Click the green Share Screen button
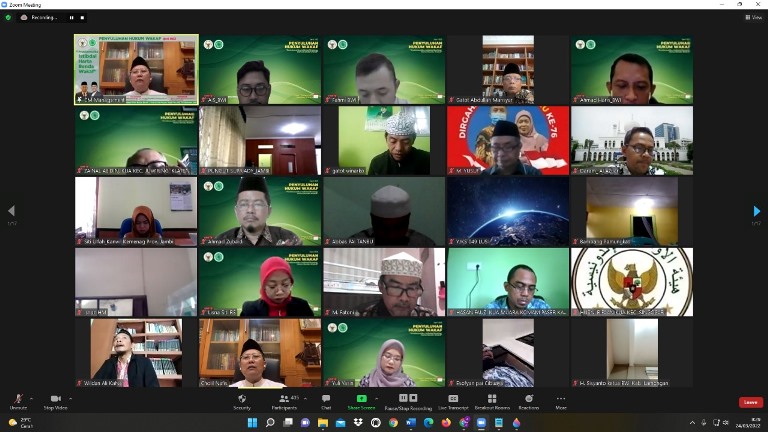 361,402
